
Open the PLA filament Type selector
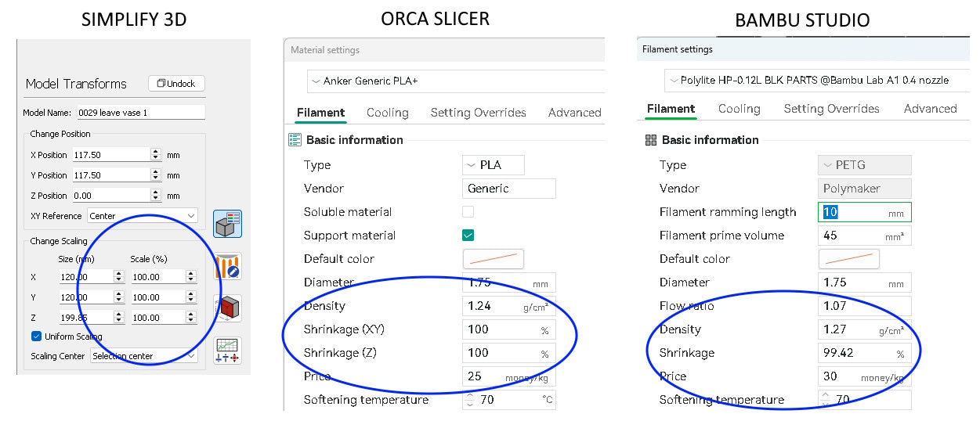494,165
